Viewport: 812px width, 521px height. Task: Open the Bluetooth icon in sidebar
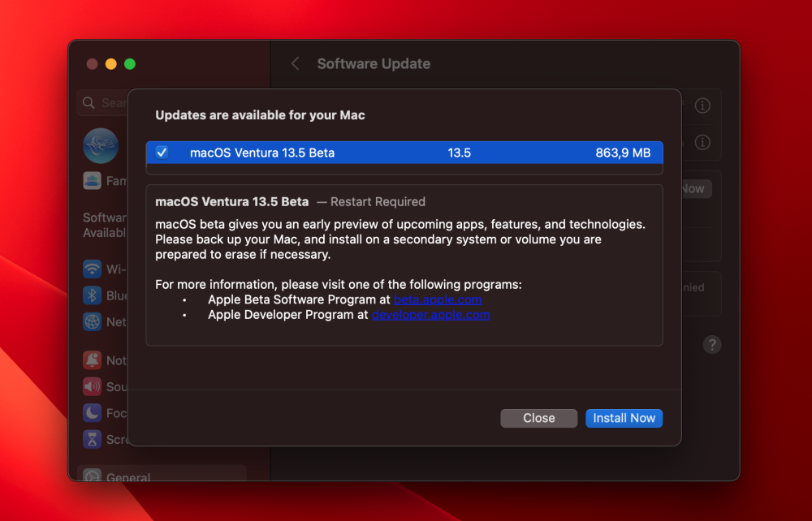(93, 295)
